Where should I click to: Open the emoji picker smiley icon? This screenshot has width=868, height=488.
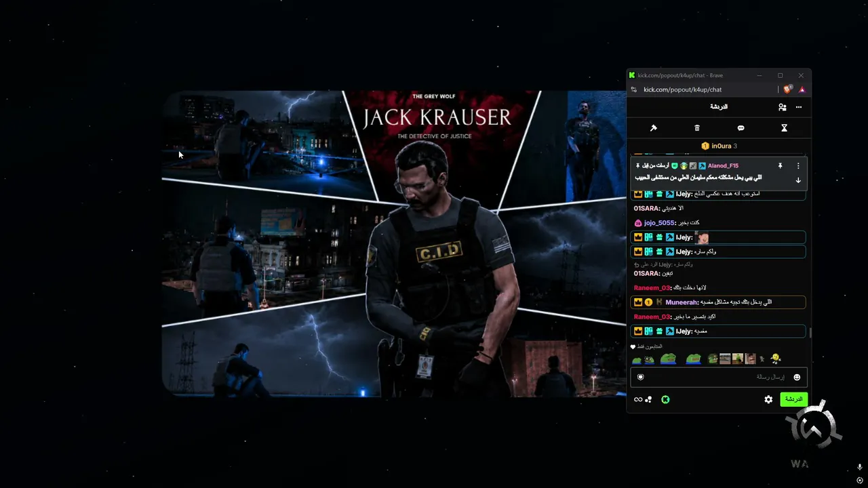(797, 377)
